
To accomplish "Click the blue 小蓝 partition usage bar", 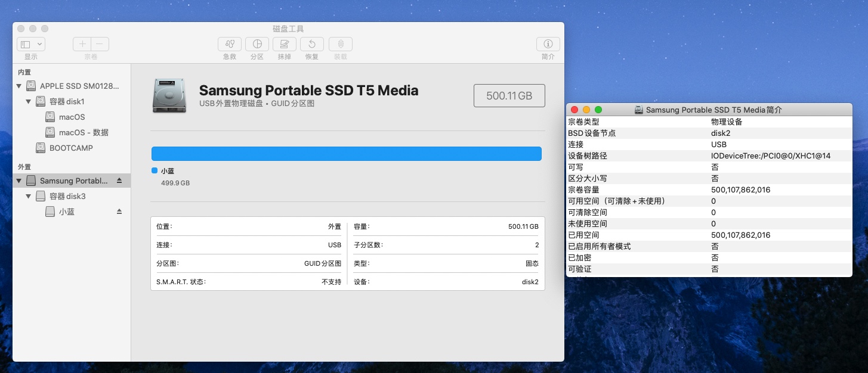I will point(346,154).
